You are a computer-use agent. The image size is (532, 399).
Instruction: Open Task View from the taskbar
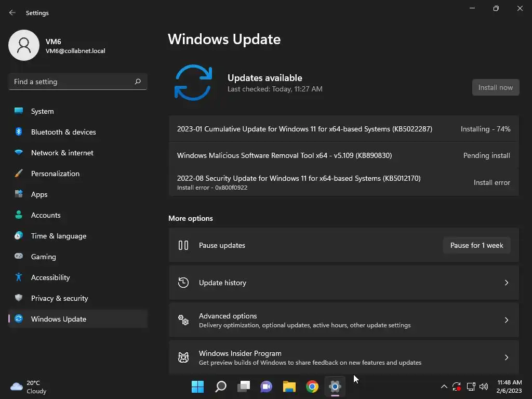(244, 387)
